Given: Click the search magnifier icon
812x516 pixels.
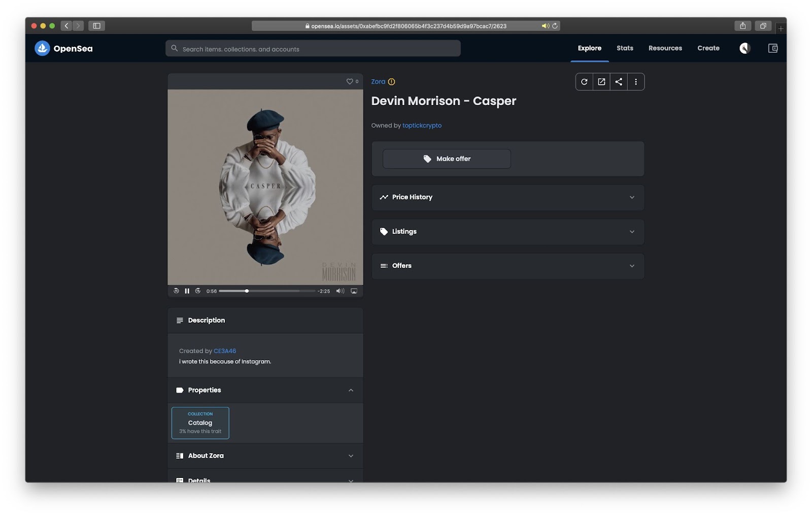Looking at the screenshot, I should [x=175, y=48].
